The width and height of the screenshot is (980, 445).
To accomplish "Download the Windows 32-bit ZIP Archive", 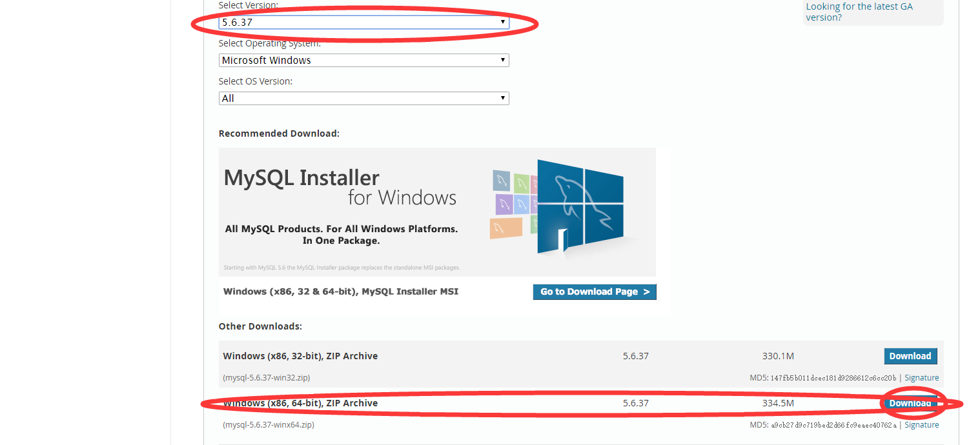I will (910, 356).
